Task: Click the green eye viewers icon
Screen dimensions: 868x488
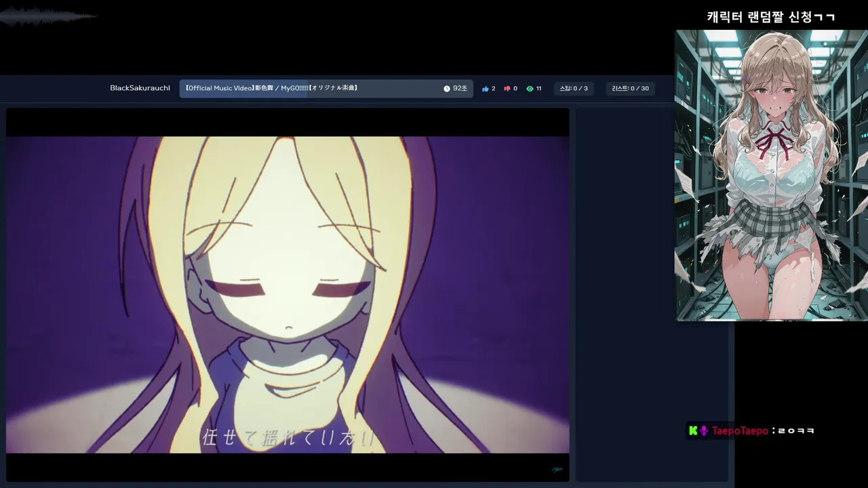Action: coord(530,89)
